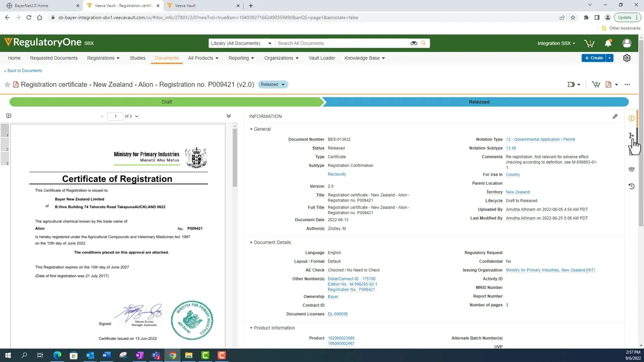
Task: Open the user profile avatar
Action: (x=627, y=43)
